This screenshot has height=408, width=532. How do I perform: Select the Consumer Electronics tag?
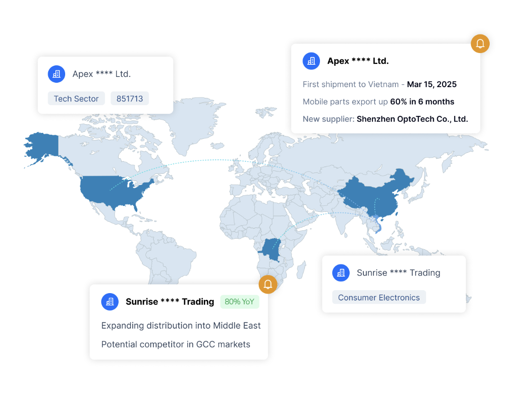tap(379, 297)
